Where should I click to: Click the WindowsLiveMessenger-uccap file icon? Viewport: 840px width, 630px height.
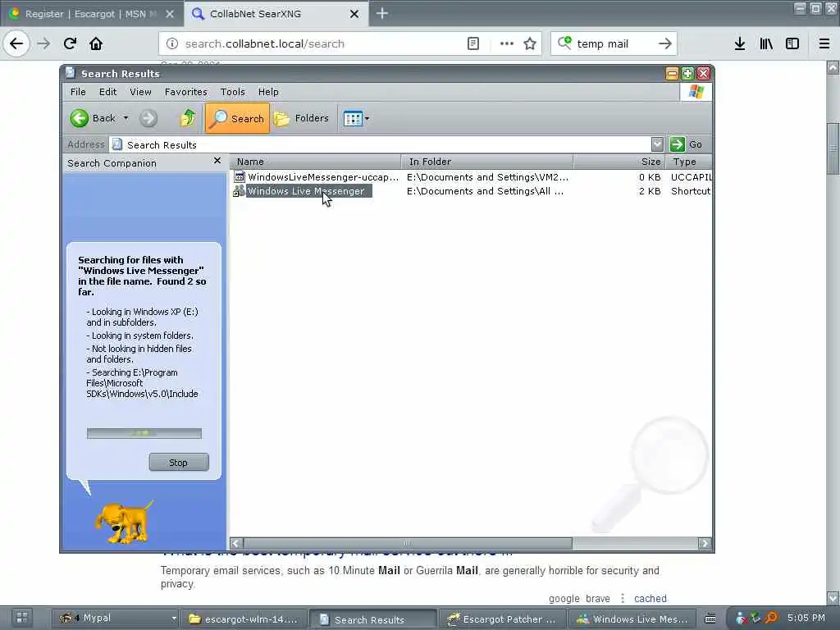[x=239, y=177]
